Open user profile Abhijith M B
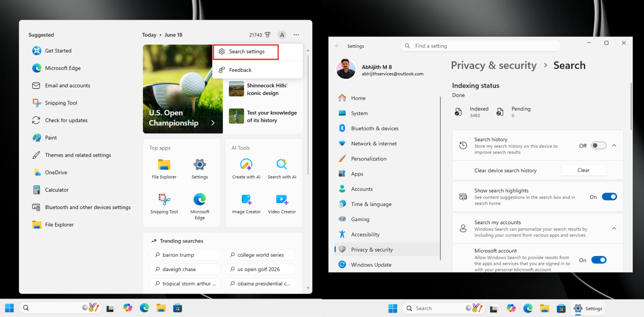 (x=380, y=70)
